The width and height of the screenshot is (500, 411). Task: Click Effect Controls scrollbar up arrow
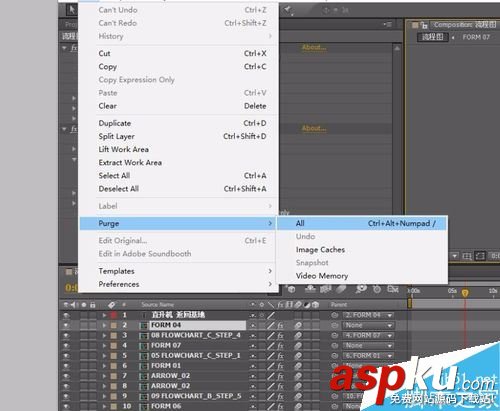point(397,48)
